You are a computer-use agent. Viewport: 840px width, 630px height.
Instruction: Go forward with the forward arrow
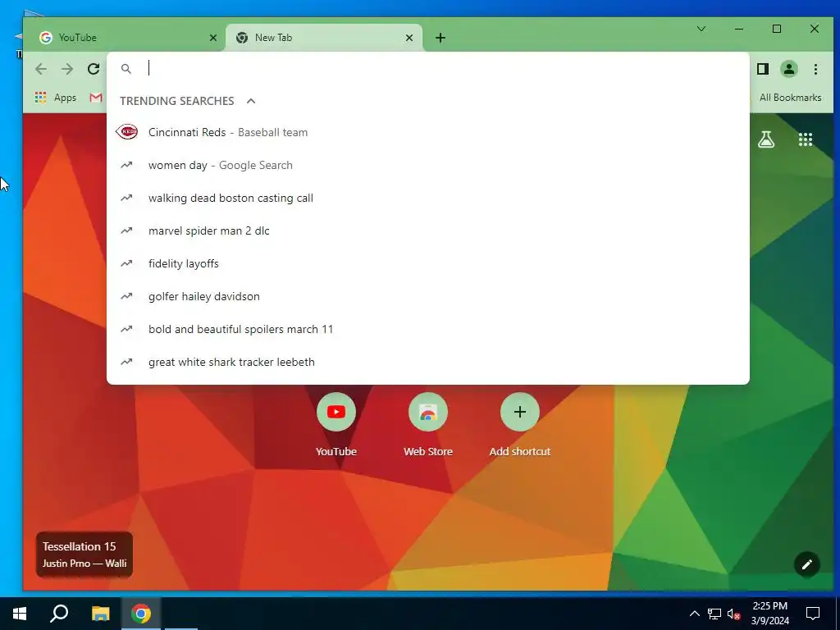tap(67, 69)
